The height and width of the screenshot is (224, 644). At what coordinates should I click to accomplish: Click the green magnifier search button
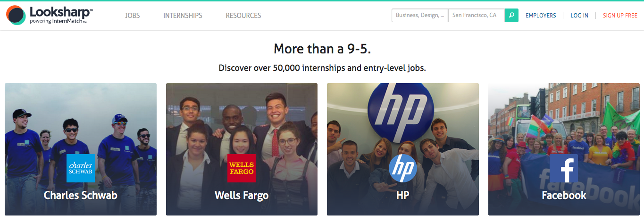(x=511, y=15)
